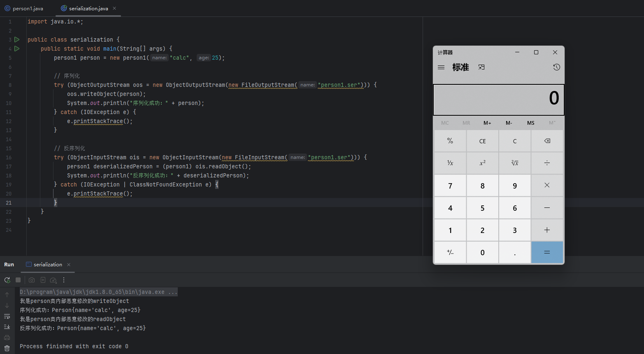The height and width of the screenshot is (354, 644).
Task: Click the plus/minus sign toggle button
Action: (x=450, y=252)
